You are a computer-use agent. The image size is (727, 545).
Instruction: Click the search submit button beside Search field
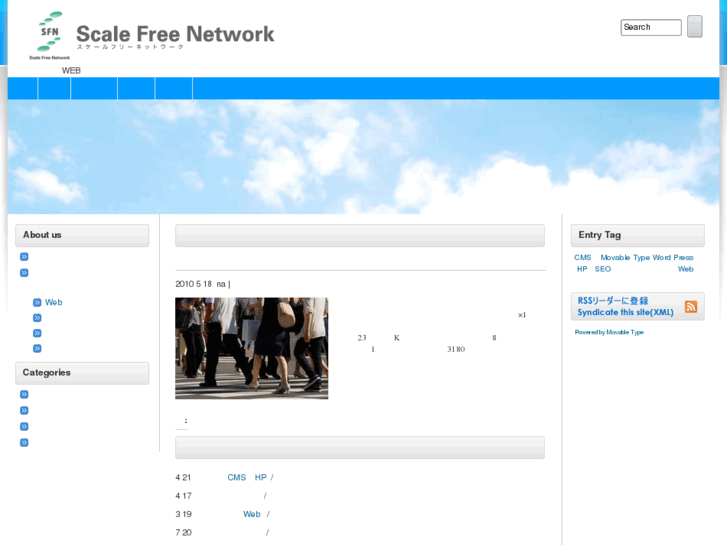[x=695, y=26]
